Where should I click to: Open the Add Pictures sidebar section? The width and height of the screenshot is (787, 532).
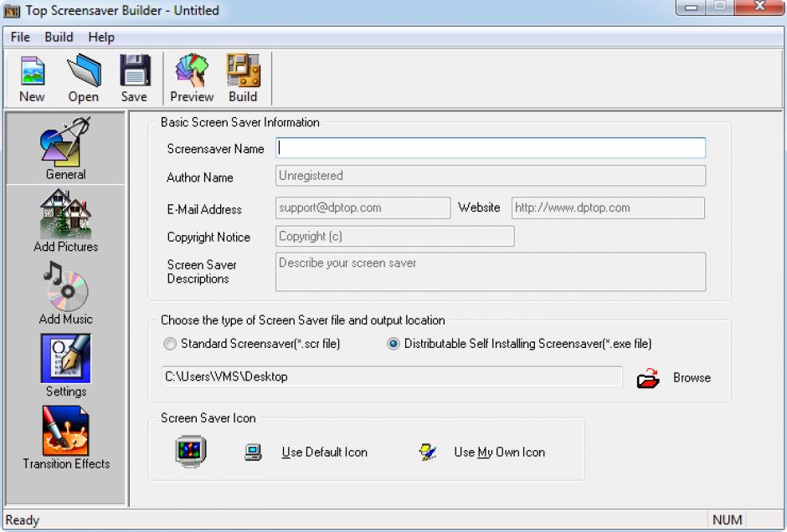(65, 221)
